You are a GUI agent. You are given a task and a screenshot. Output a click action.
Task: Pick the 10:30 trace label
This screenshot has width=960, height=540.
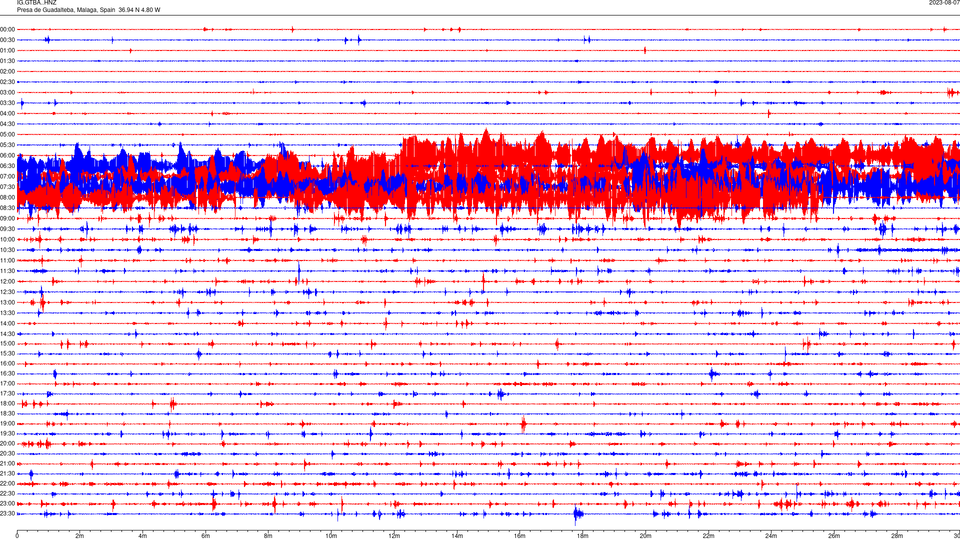[7, 250]
